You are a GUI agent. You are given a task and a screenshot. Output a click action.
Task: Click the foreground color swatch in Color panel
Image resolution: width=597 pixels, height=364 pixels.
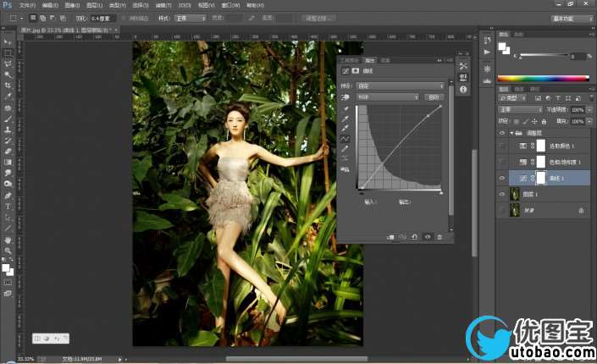(502, 47)
